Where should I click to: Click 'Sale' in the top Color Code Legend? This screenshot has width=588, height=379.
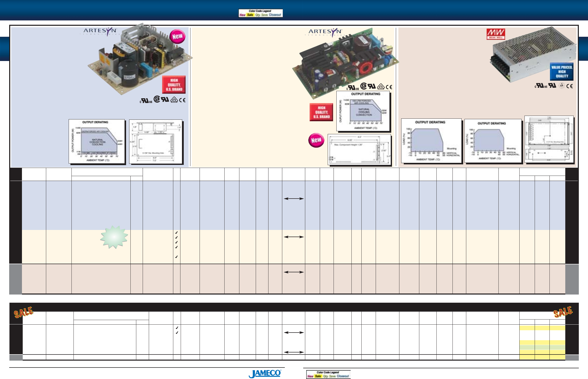(250, 15)
